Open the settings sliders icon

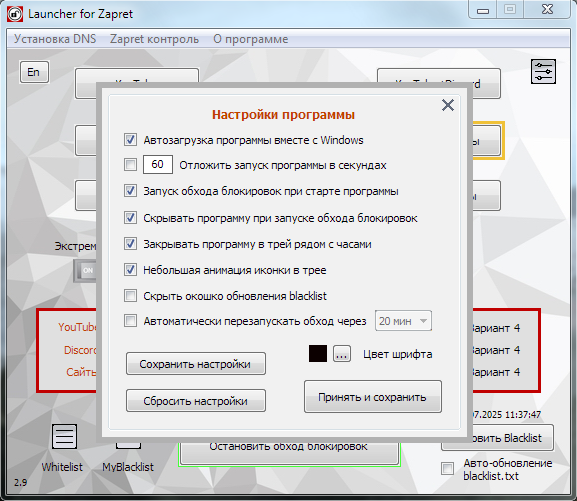543,71
